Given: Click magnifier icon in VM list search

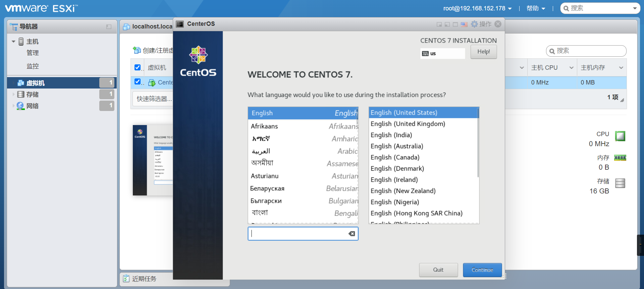Looking at the screenshot, I should coord(552,51).
